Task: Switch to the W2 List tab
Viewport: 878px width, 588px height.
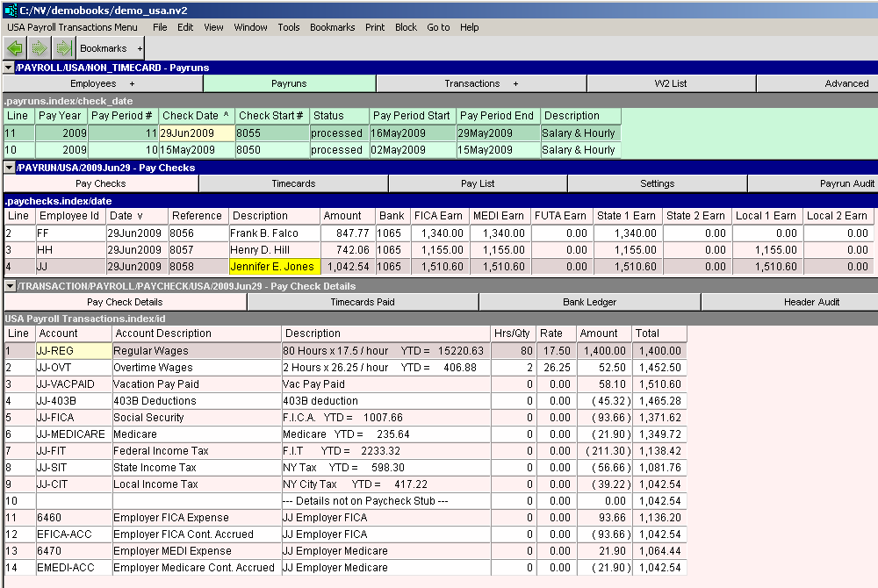Action: pos(671,83)
